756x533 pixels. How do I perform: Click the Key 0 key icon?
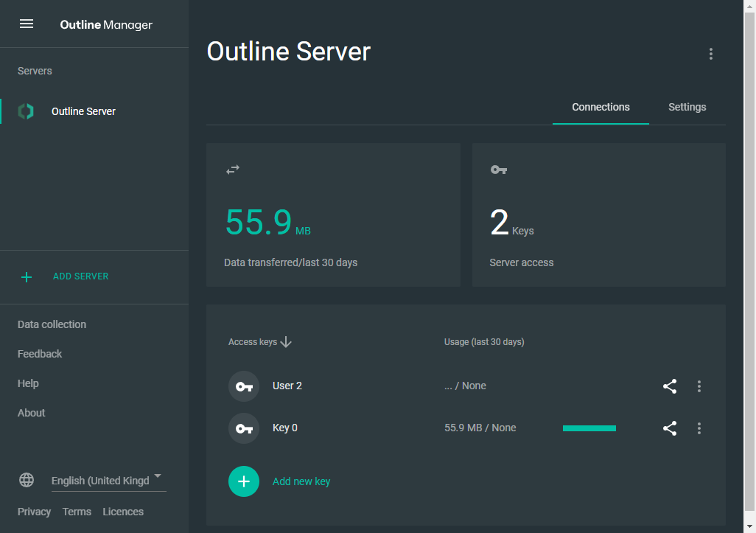(x=244, y=428)
